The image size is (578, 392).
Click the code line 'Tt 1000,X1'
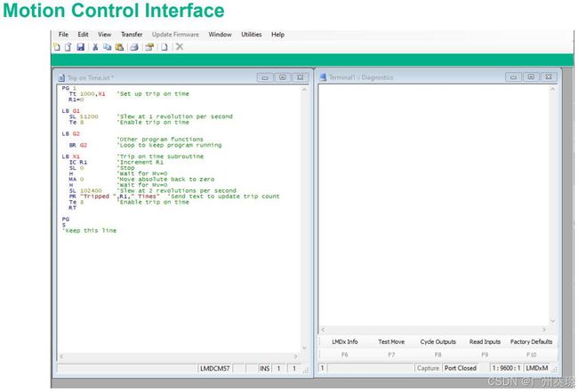click(x=87, y=94)
